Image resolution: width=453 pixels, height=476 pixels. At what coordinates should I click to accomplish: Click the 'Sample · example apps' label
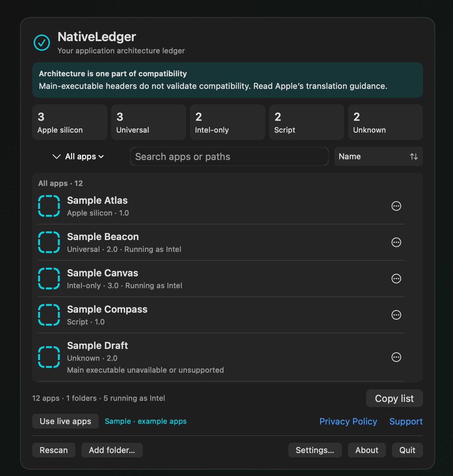click(x=145, y=421)
